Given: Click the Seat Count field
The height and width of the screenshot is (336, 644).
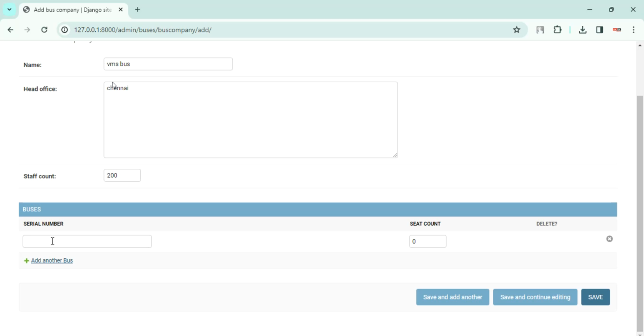Looking at the screenshot, I should tap(427, 241).
